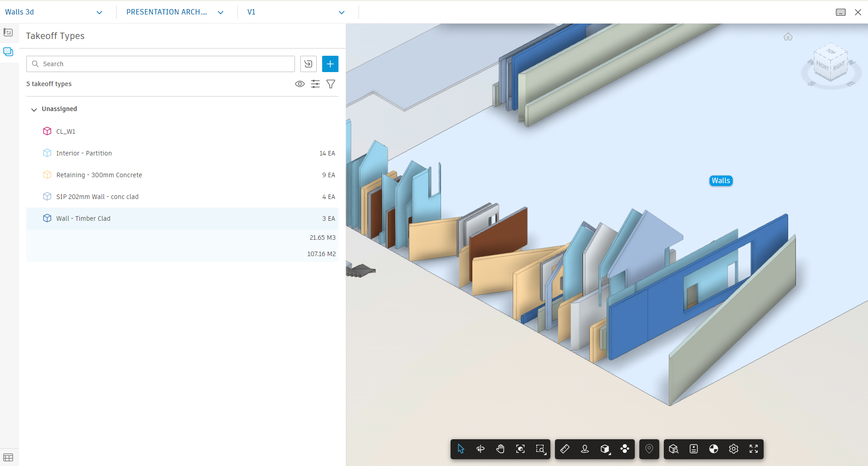Click the pink cube icon beside CL_W1

click(47, 131)
